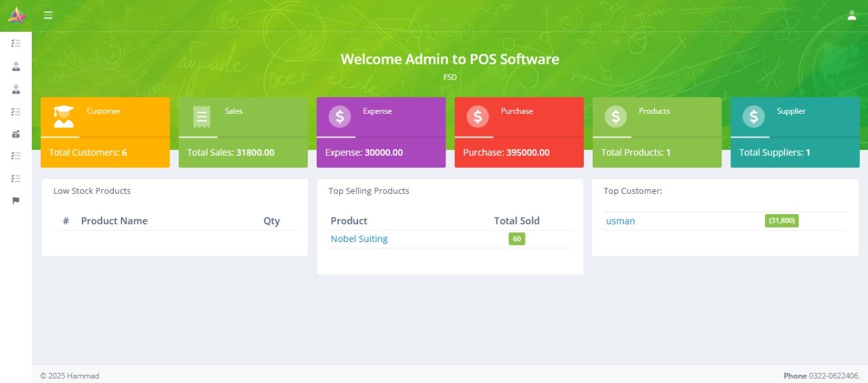Select the toolbox icon in the sidebar

click(16, 134)
